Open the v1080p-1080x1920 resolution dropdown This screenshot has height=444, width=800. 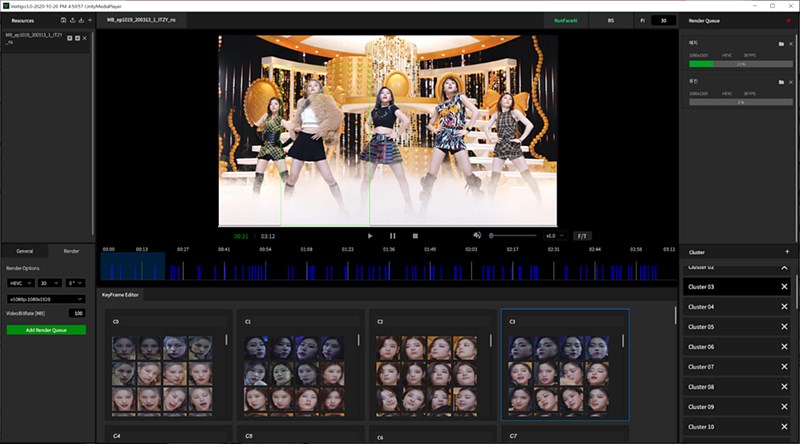point(46,299)
